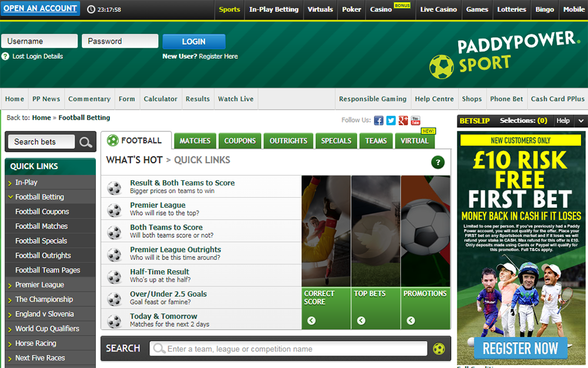Open the YouTube follow icon
This screenshot has width=588, height=368.
pos(416,121)
